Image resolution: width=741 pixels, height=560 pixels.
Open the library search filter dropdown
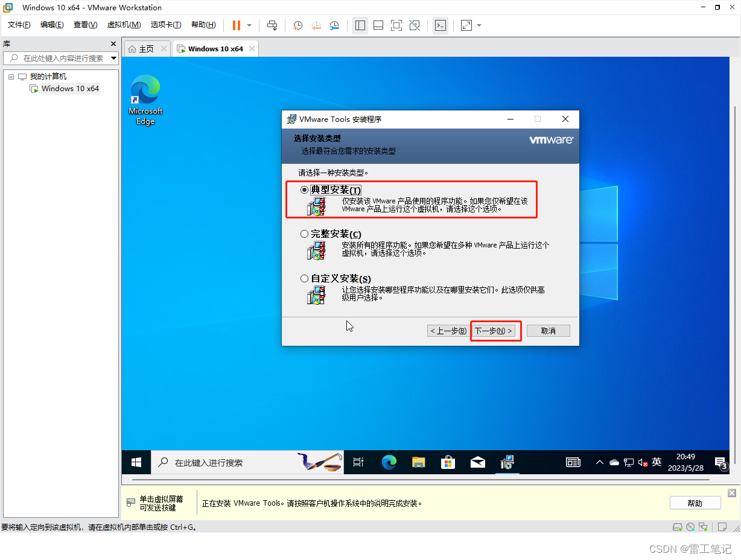[114, 58]
